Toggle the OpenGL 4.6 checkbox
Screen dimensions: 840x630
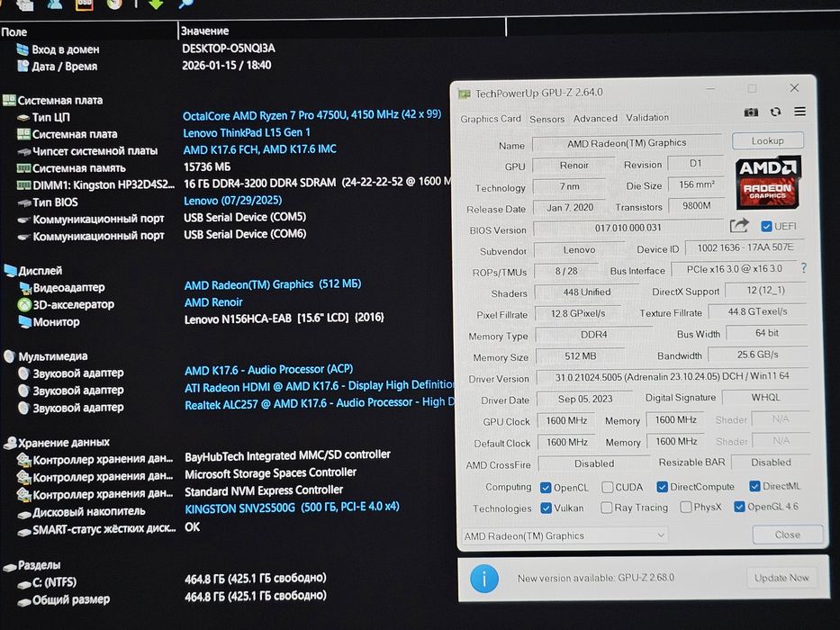[739, 506]
